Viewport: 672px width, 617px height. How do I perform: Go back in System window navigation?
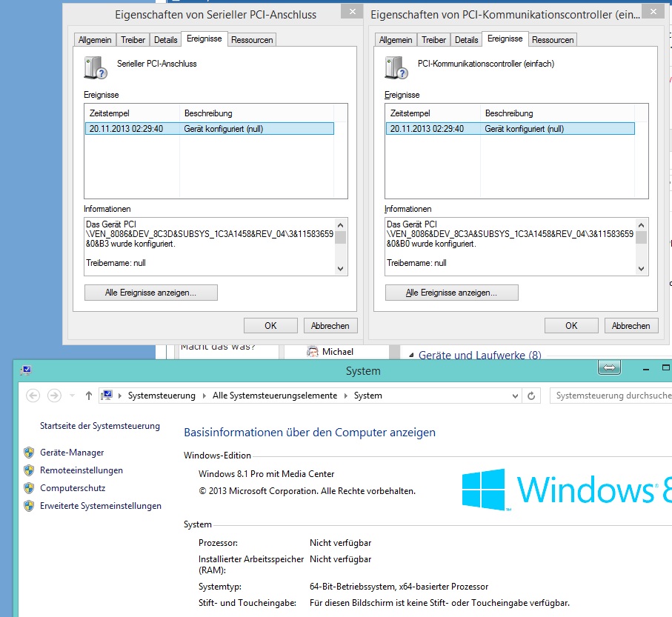point(33,396)
